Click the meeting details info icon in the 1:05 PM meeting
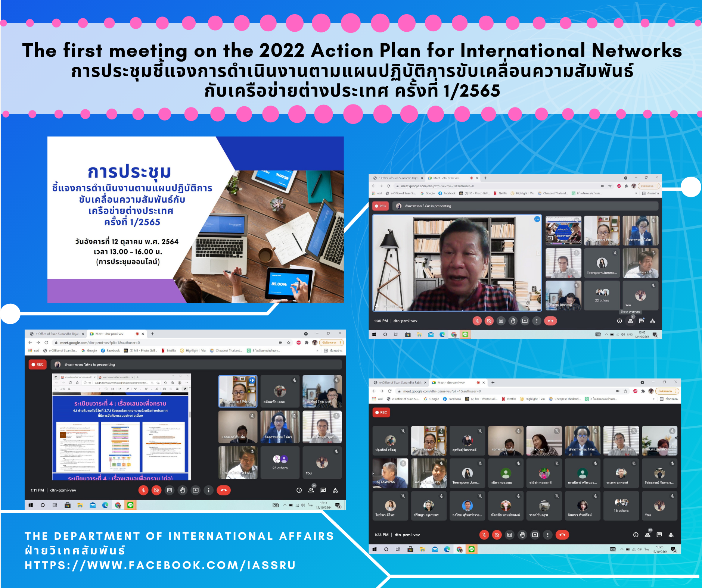Viewport: 702px width, 588px height. point(619,321)
